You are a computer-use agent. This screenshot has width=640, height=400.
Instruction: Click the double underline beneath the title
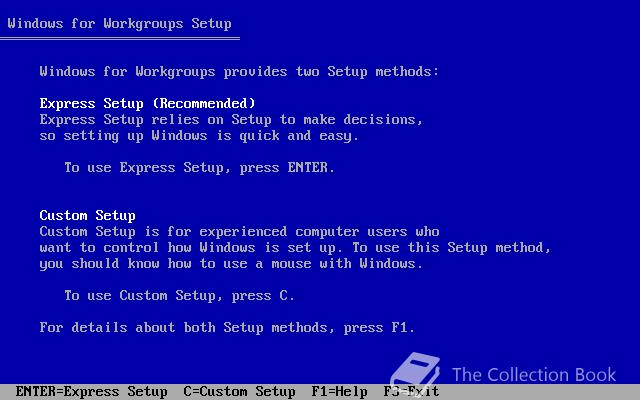click(120, 39)
